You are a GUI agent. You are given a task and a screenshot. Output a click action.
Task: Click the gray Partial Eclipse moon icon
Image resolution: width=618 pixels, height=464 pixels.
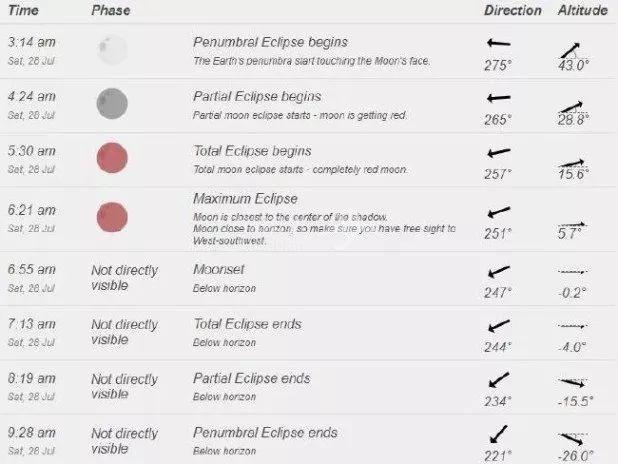[x=112, y=104]
